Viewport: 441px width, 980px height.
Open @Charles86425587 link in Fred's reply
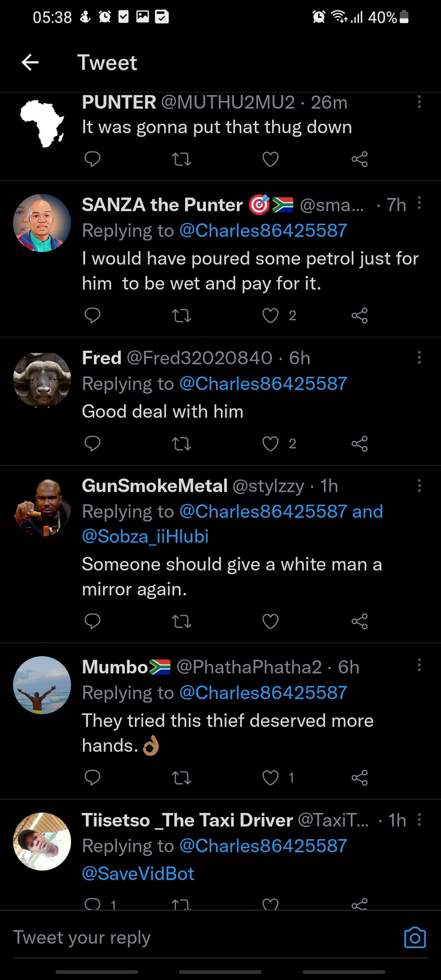pos(263,383)
